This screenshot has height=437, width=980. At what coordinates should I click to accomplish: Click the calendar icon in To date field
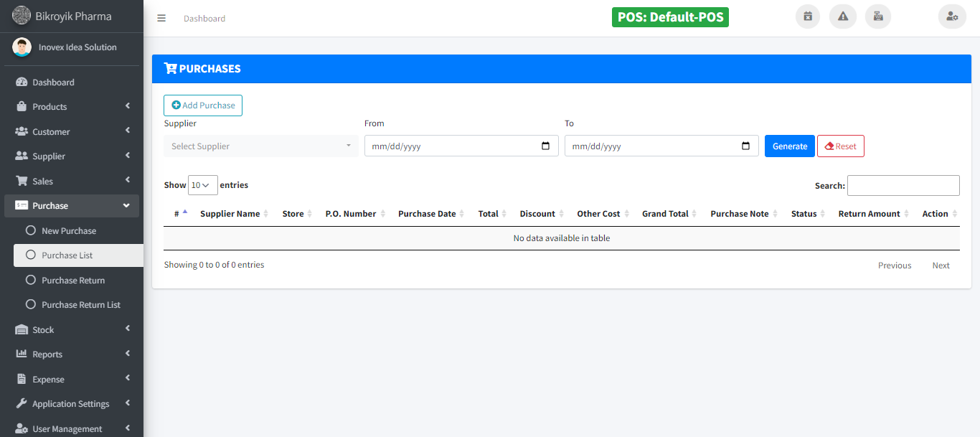click(745, 146)
